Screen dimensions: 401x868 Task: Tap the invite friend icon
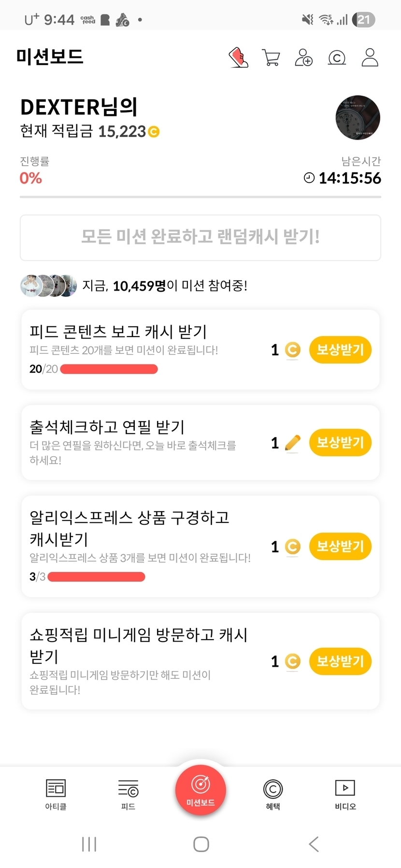[x=304, y=57]
